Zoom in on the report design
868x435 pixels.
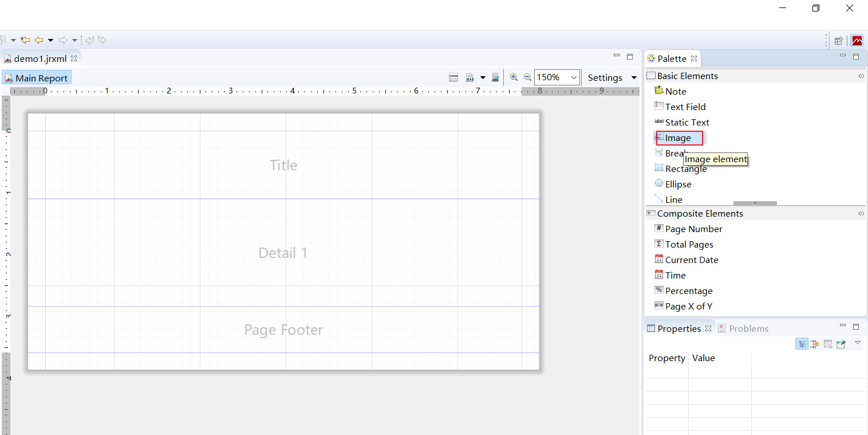point(514,77)
